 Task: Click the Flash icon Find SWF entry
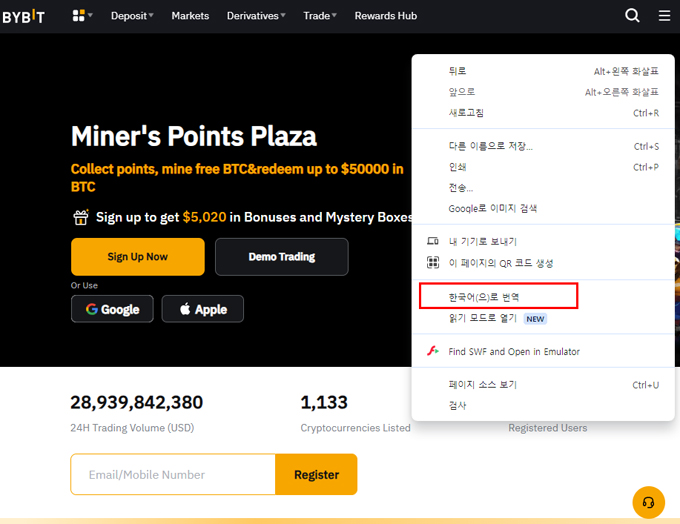point(433,351)
